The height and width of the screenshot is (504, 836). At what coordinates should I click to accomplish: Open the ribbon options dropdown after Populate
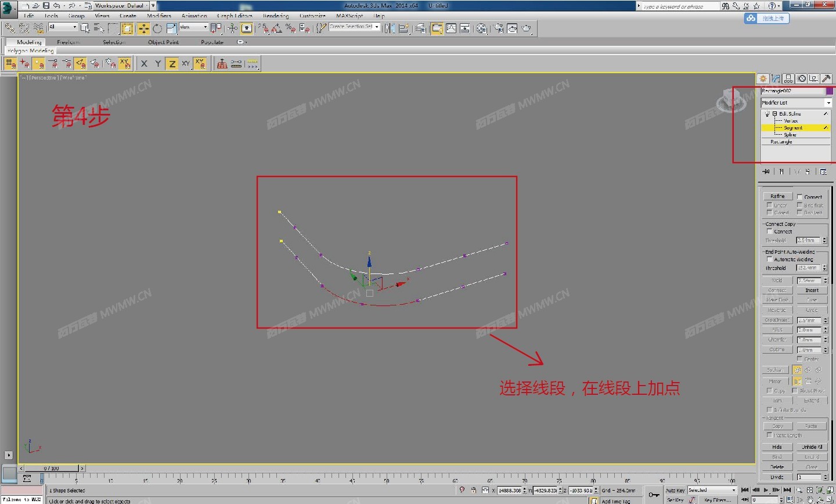pos(242,42)
